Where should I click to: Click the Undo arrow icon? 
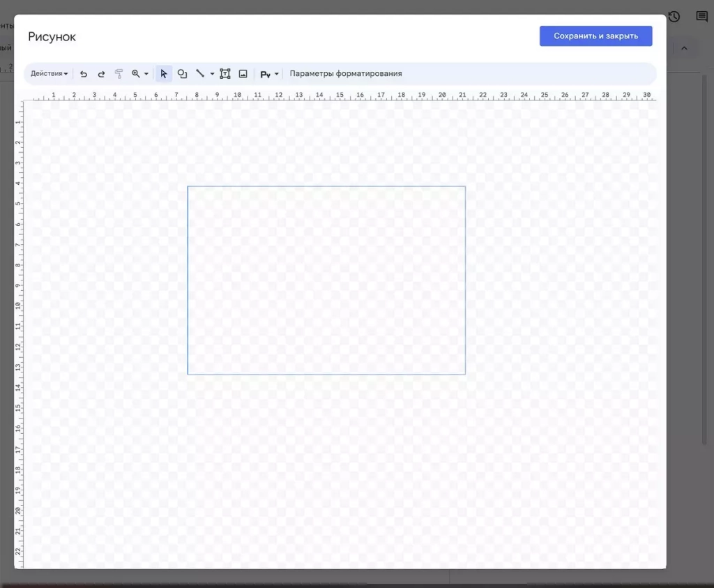pos(84,74)
